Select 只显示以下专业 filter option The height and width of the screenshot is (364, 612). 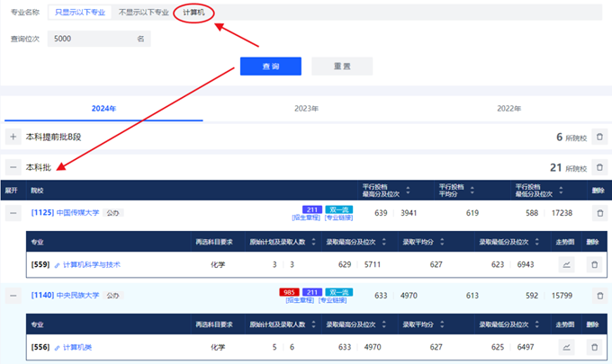point(79,13)
